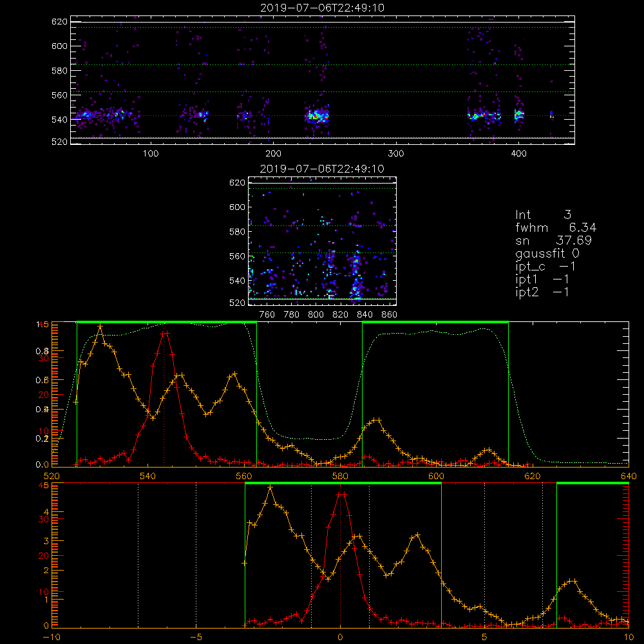This screenshot has height=644, width=644.
Task: Click the x-axis label -5 in bottom plot
Action: (196, 638)
